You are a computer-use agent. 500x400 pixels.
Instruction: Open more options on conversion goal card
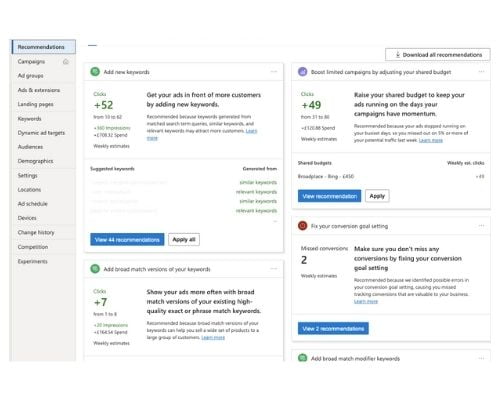[x=481, y=226]
